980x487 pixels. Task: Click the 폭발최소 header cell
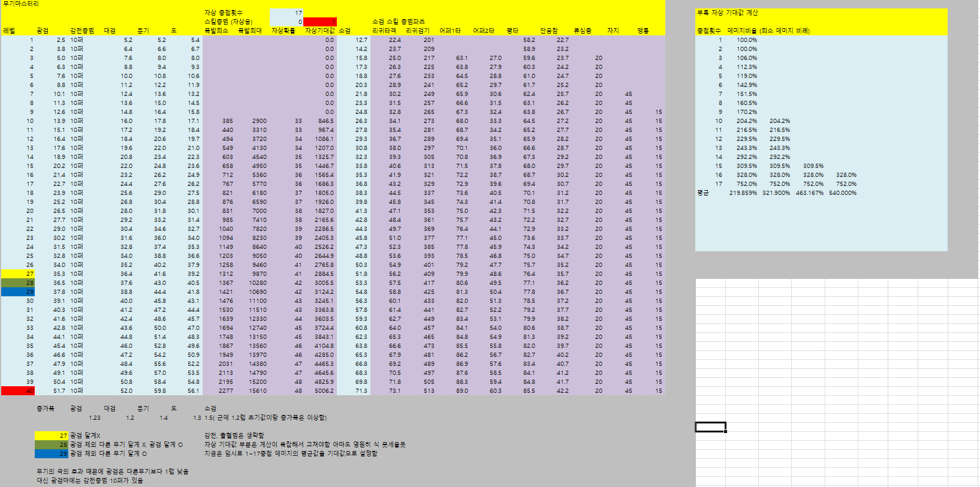(x=216, y=31)
